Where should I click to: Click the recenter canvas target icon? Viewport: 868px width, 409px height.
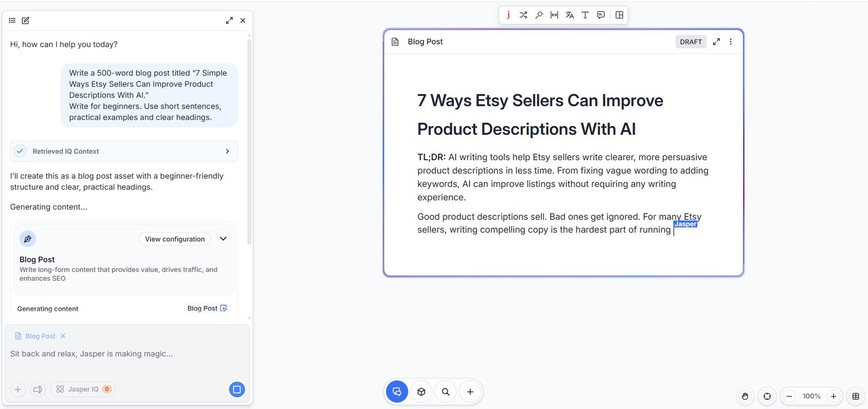pyautogui.click(x=767, y=397)
